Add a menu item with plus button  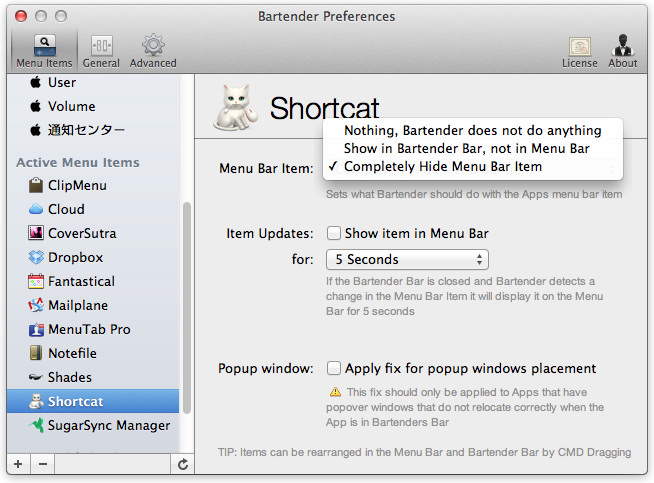(18, 464)
